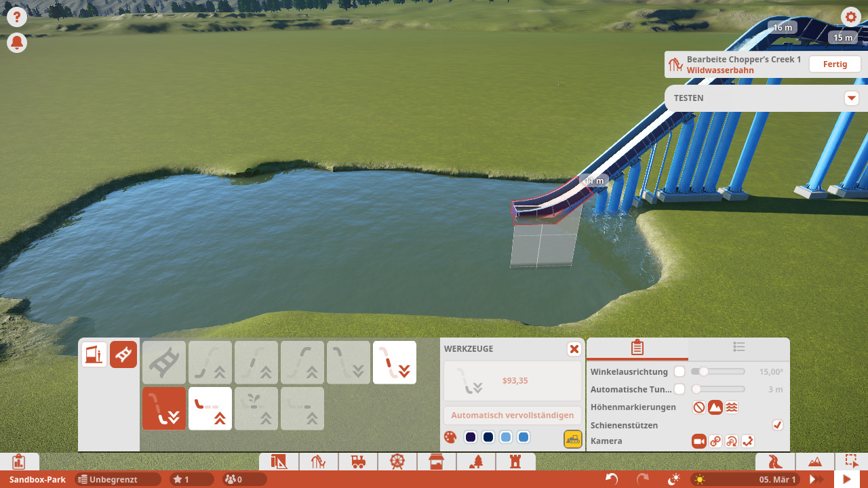Activate the multi-select tool icon
The height and width of the screenshot is (488, 868).
[x=851, y=461]
